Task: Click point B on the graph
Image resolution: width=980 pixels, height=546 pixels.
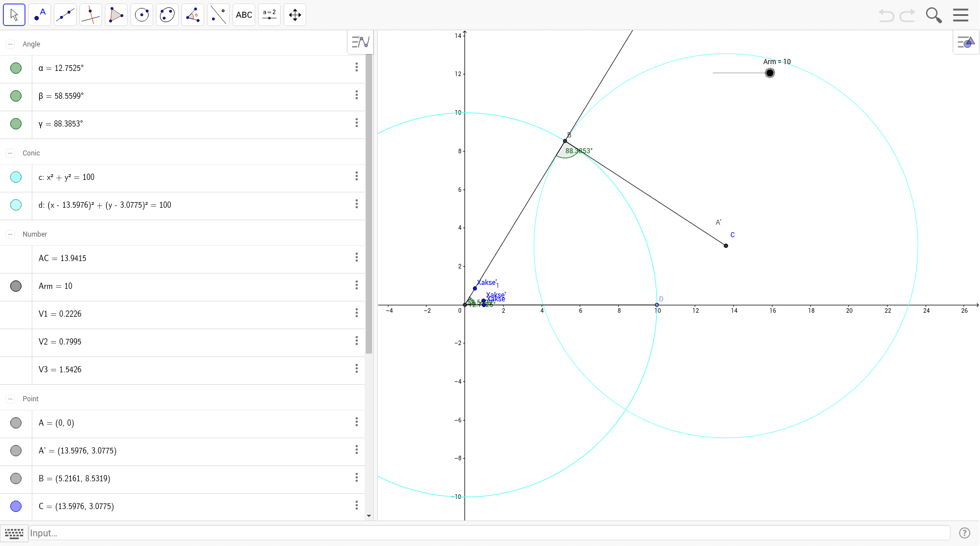Action: coord(565,141)
